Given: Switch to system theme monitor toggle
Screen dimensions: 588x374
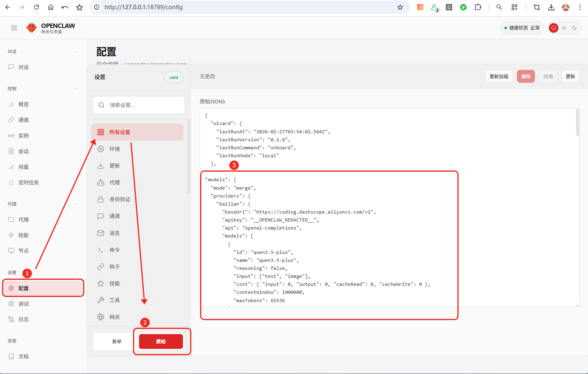Looking at the screenshot, I should 554,28.
